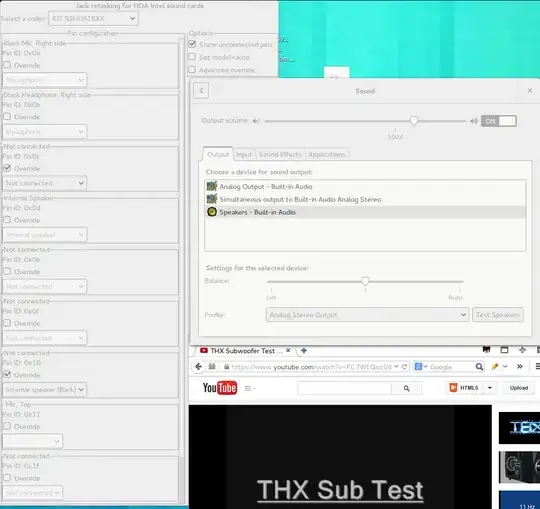This screenshot has height=509, width=540.
Task: Click the high-volume speaker icon next to ON switch
Action: 474,121
